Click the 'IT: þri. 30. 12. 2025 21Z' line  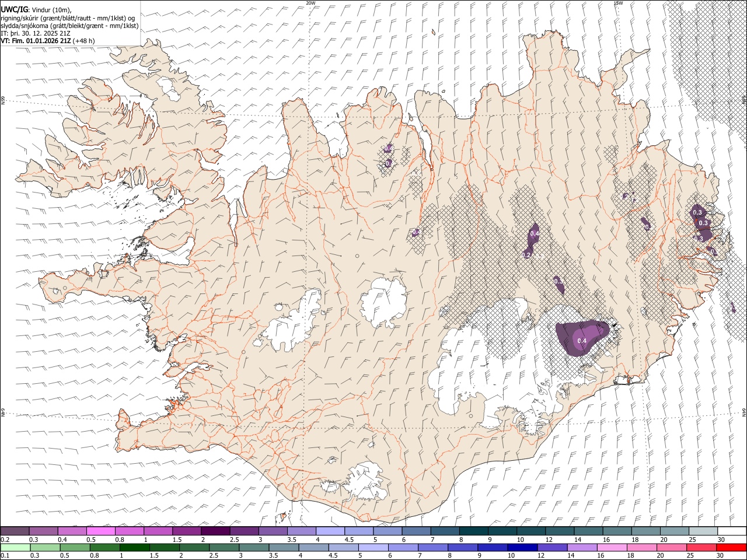(x=35, y=33)
